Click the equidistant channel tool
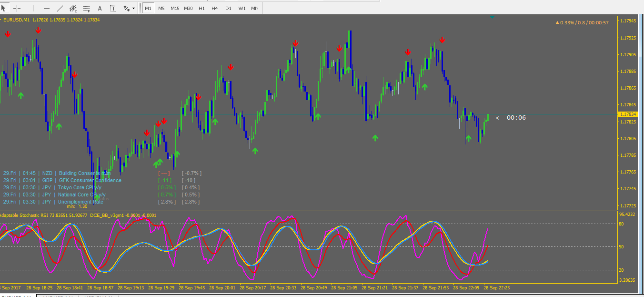 coord(73,8)
